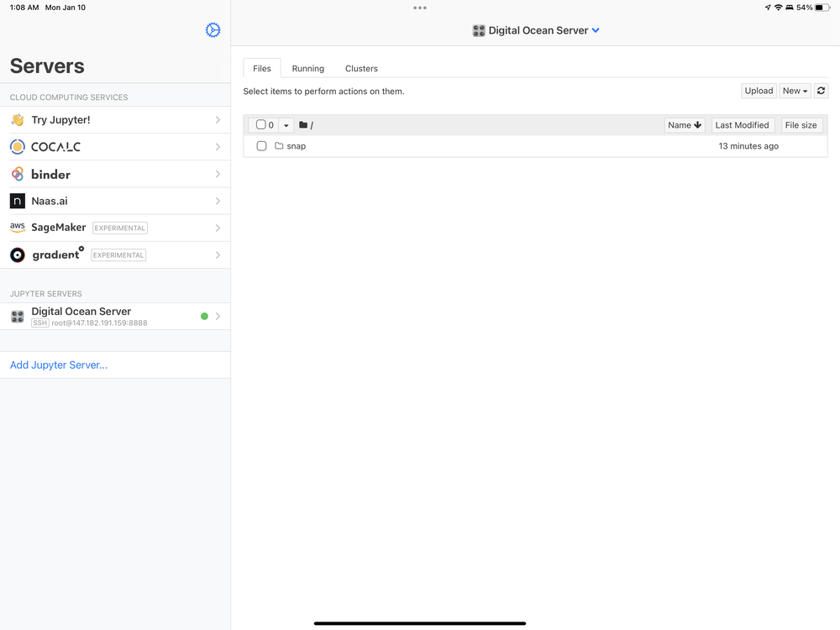The height and width of the screenshot is (630, 840).
Task: Click the '13 minutes ago' modified time
Action: click(x=748, y=146)
